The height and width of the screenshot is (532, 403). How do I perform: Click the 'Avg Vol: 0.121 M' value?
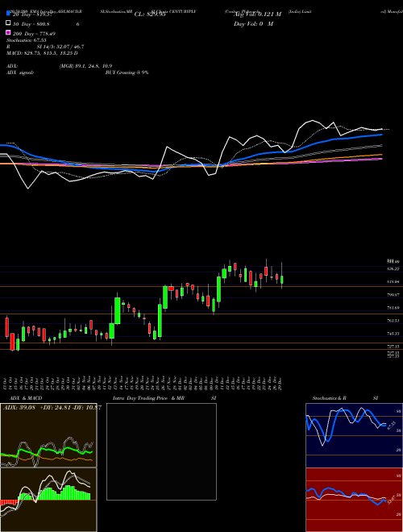pyautogui.click(x=259, y=15)
